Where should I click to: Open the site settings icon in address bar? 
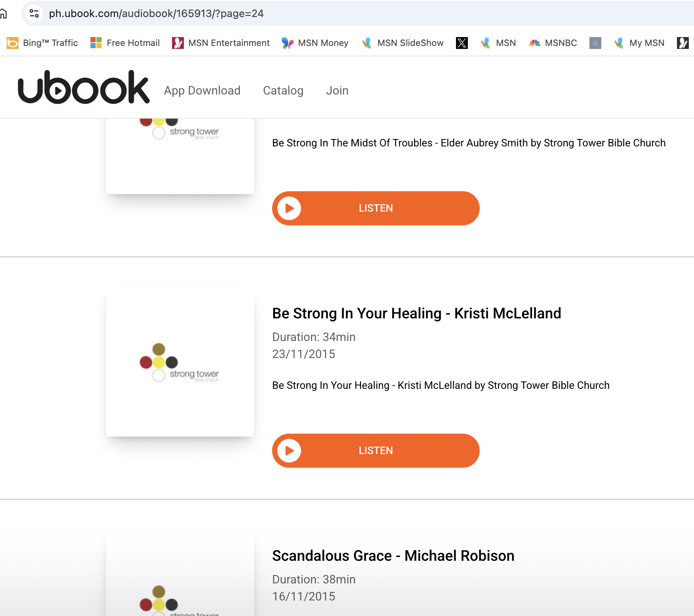pos(34,13)
